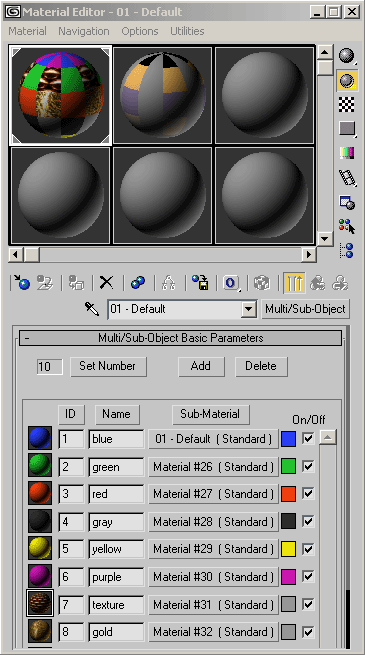Click the sub-material count field showing 10
Viewport: 365px width, 655px height.
coord(50,367)
